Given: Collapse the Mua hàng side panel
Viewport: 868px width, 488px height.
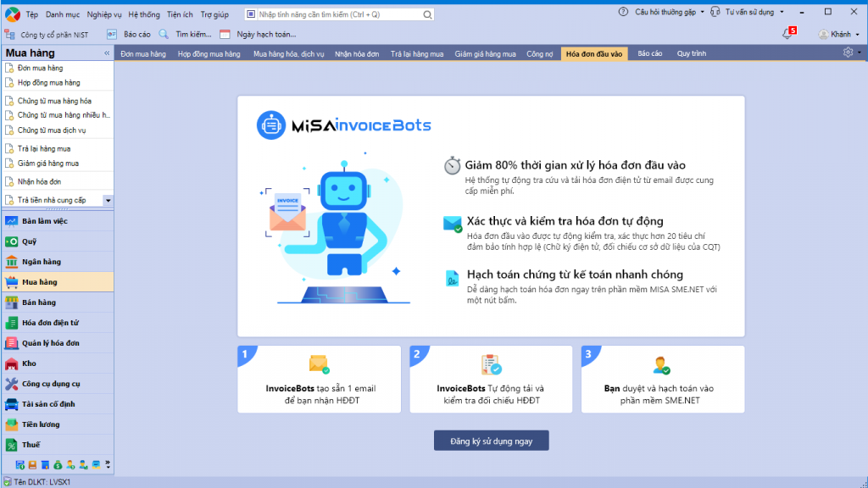Looking at the screenshot, I should tap(107, 53).
